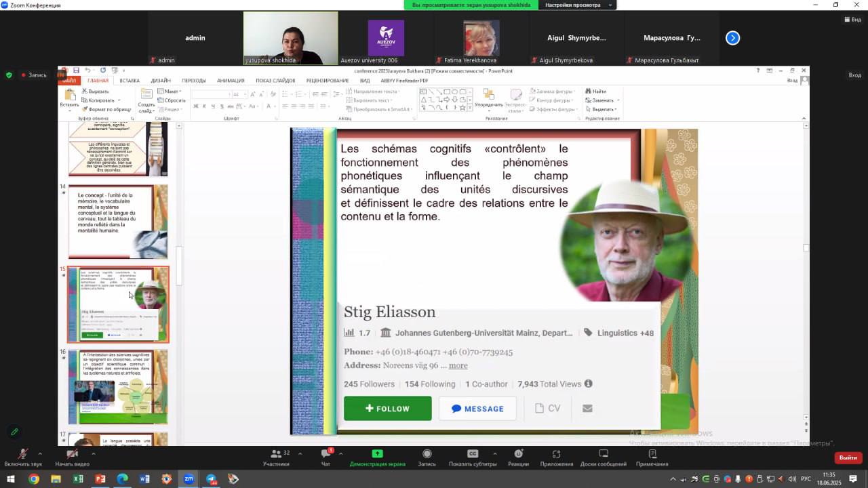Open the Вставка ribbon tab

(x=130, y=81)
